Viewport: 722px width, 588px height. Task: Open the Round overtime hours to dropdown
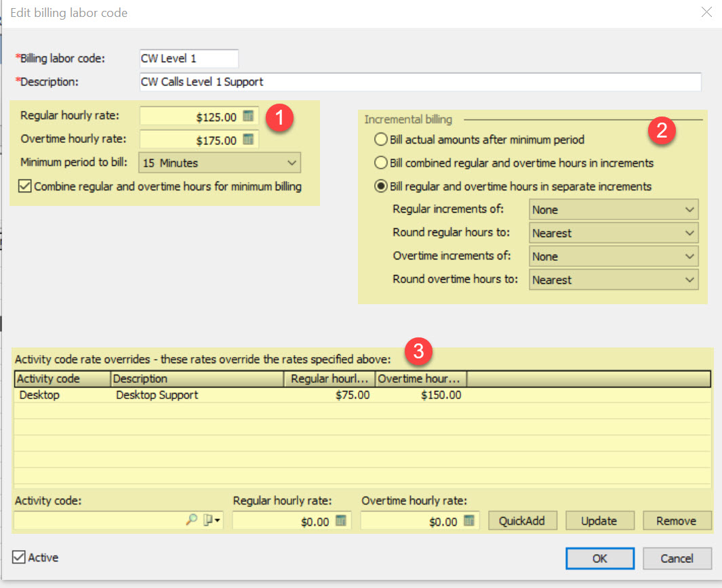coord(614,280)
